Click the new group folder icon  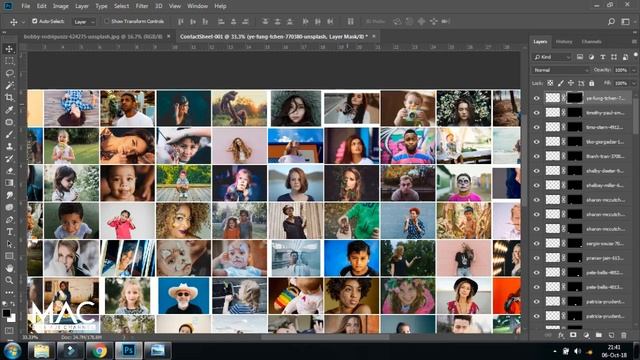pos(599,335)
